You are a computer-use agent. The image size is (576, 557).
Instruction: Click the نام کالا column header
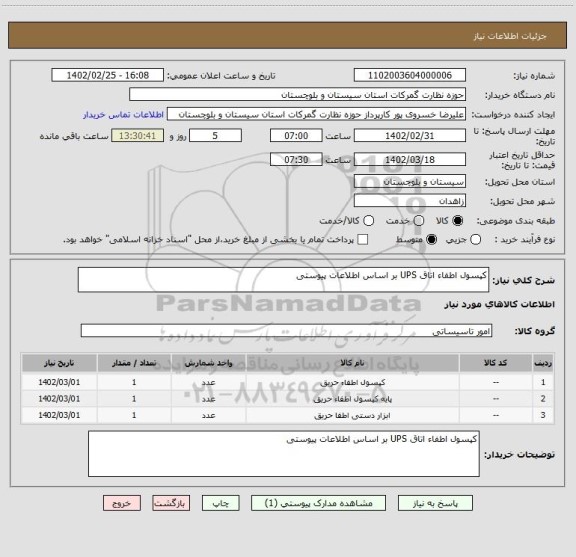pyautogui.click(x=352, y=363)
